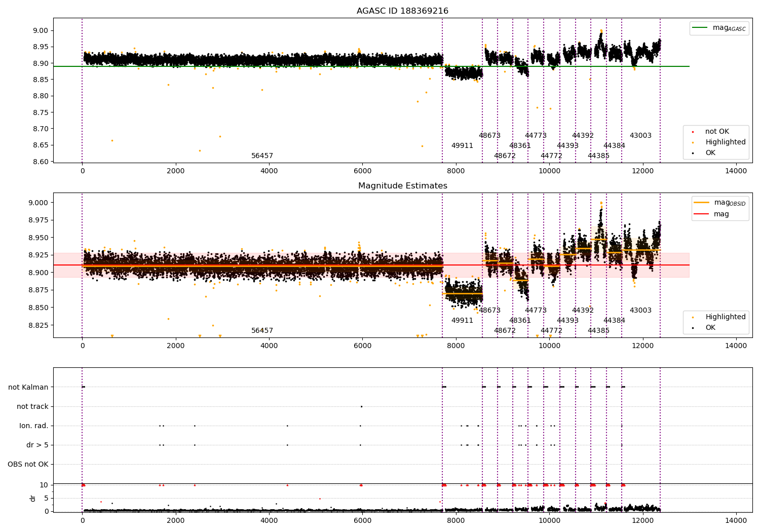Click OBSID label 49911 in Magnitude Estimates plot

[462, 321]
